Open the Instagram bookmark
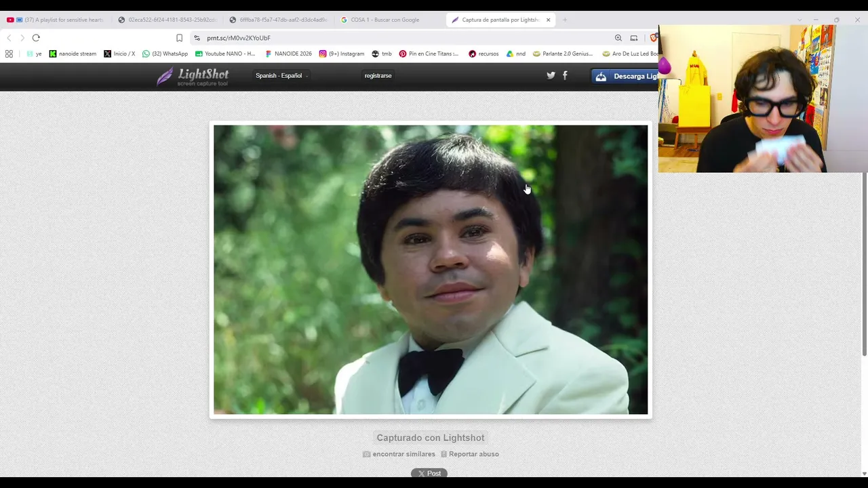 [x=342, y=54]
